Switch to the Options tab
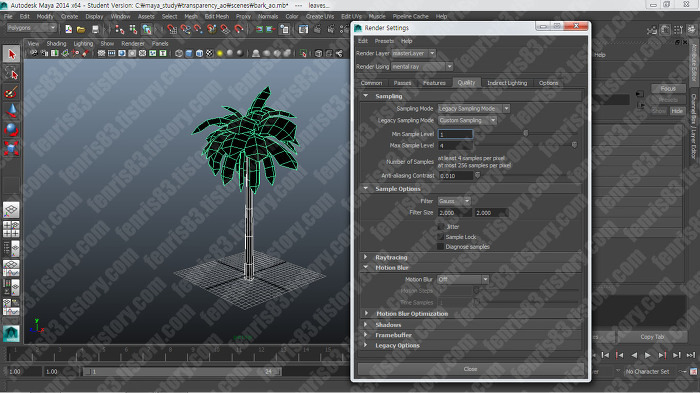This screenshot has height=393, width=700. [548, 83]
